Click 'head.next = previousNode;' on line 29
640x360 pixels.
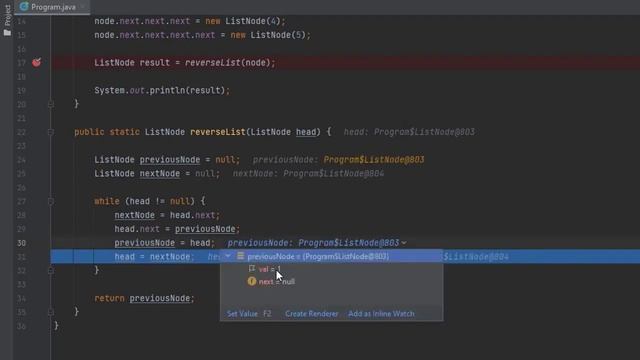coord(177,229)
